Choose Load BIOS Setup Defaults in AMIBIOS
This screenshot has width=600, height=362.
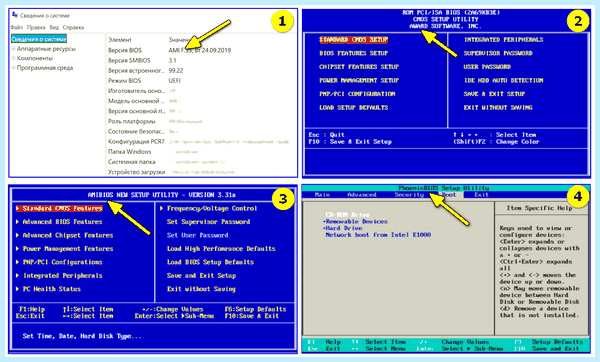coord(210,262)
